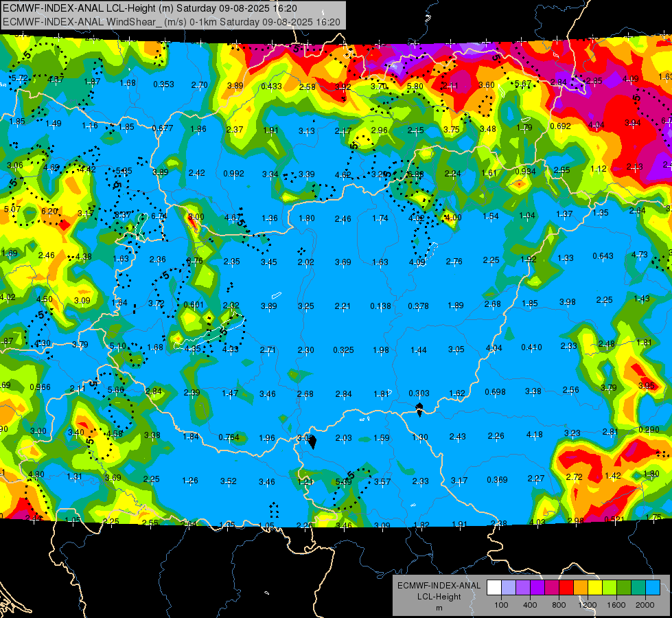Click the wind shear value 0.433

tap(271, 87)
